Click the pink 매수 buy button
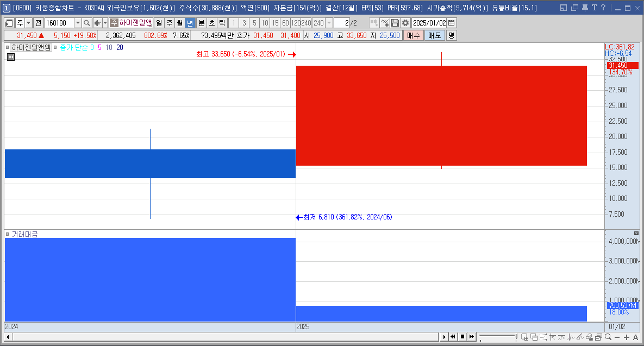This screenshot has height=346, width=644. pos(414,35)
